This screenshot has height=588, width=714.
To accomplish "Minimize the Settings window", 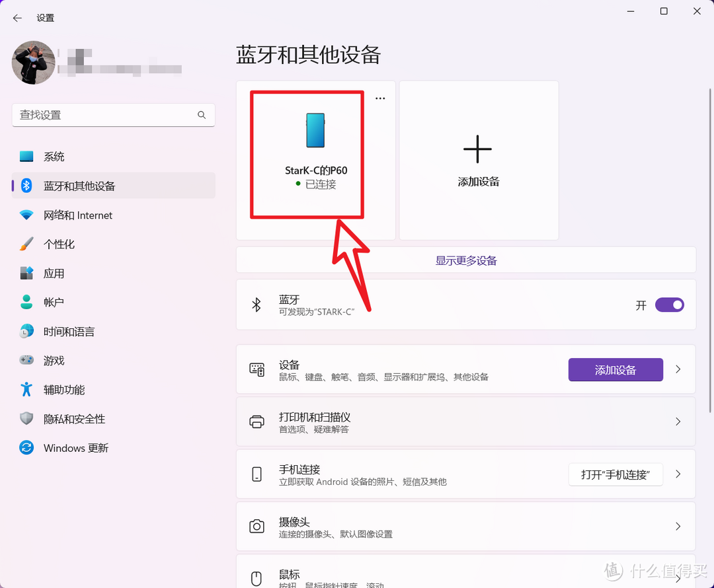I will point(631,11).
